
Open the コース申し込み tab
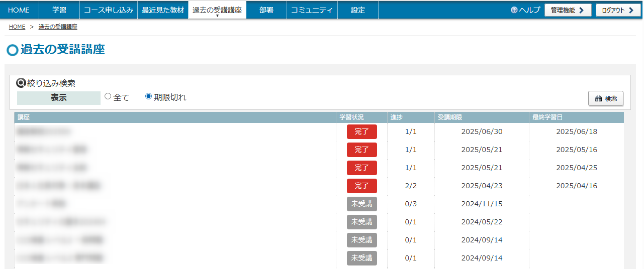(109, 10)
